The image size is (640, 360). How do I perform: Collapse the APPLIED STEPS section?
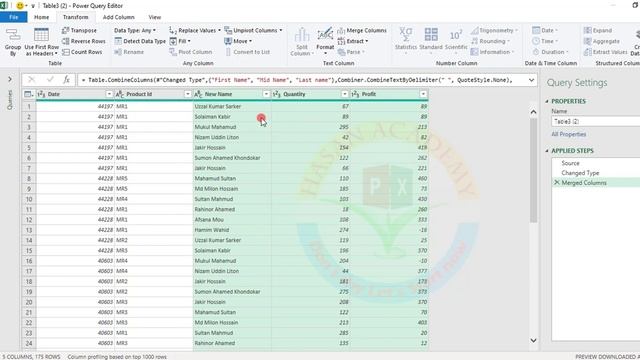pos(547,151)
